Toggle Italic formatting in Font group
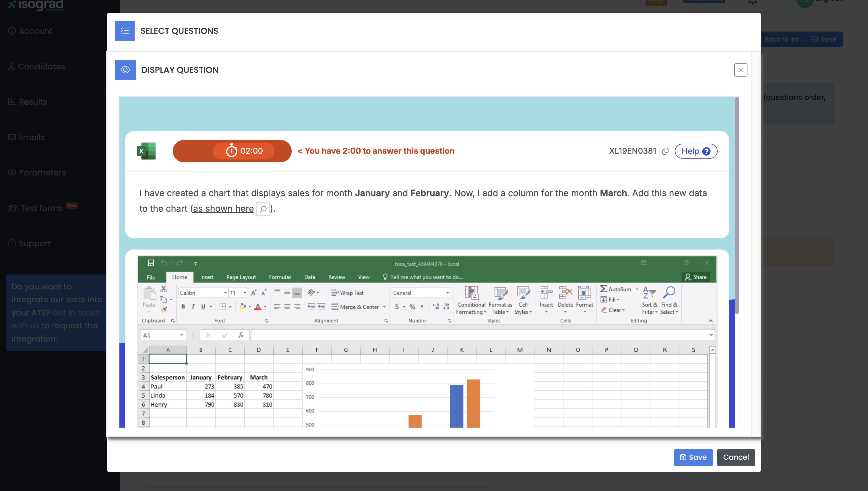The image size is (868, 491). [193, 307]
